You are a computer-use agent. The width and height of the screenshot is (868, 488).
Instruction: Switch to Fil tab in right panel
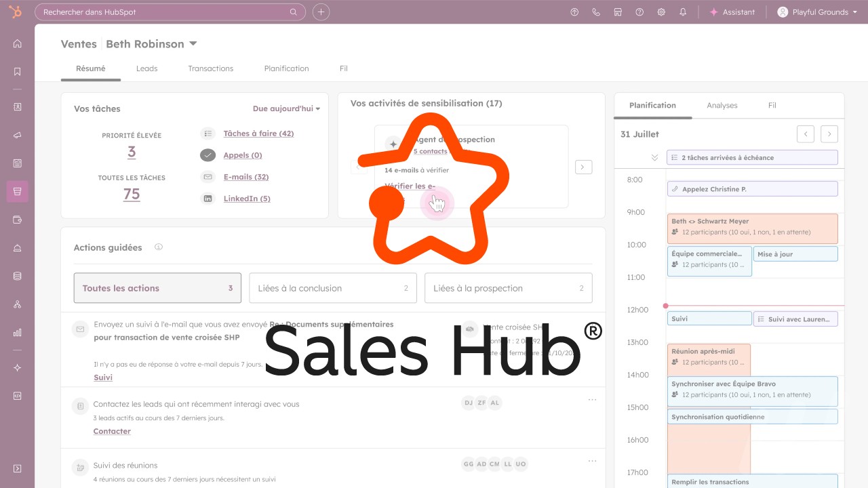pos(772,105)
